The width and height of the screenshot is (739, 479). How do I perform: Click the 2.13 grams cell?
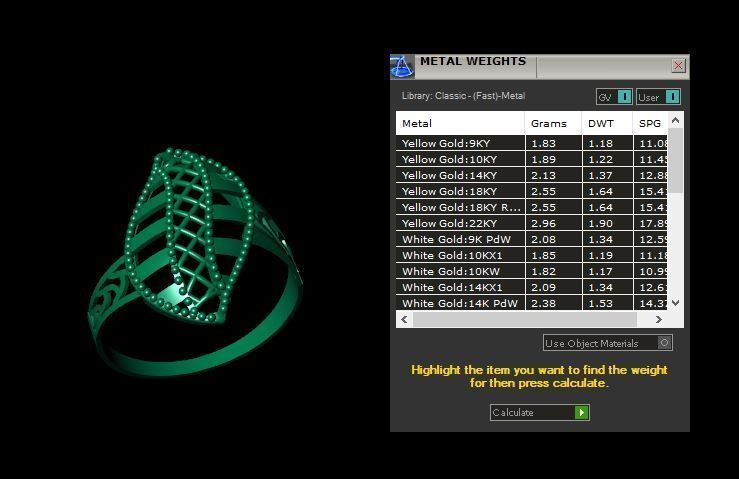[x=553, y=175]
